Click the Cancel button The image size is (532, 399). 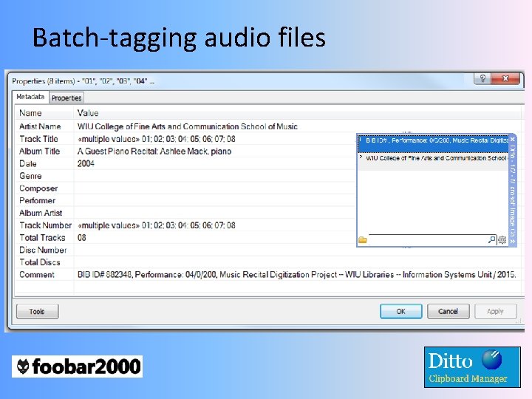(449, 311)
